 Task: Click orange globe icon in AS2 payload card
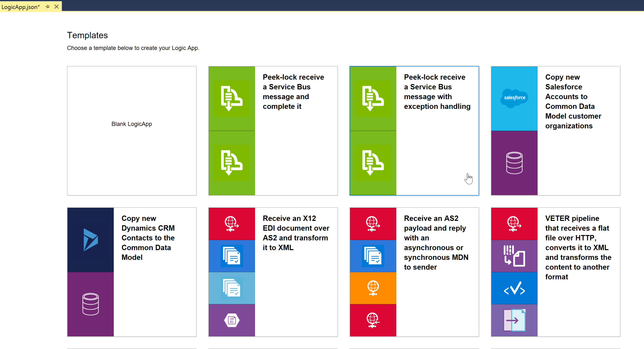(373, 288)
